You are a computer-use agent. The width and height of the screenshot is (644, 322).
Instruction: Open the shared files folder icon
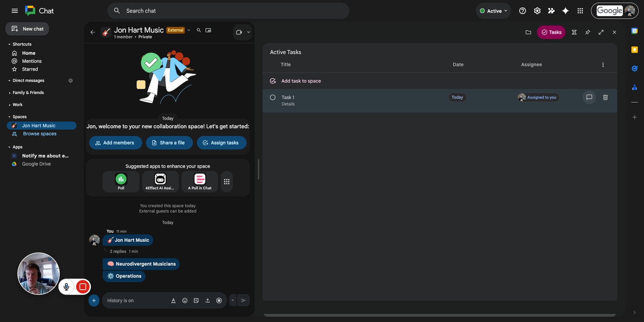click(x=528, y=32)
